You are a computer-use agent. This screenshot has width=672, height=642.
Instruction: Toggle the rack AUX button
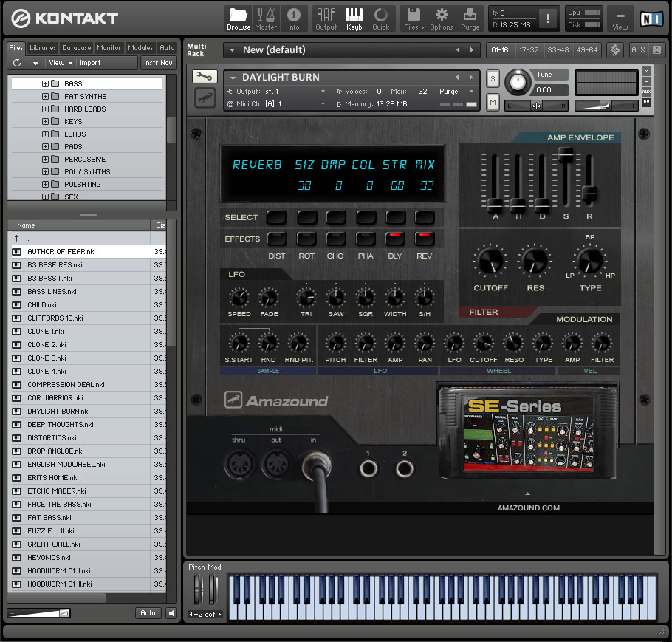coord(638,50)
